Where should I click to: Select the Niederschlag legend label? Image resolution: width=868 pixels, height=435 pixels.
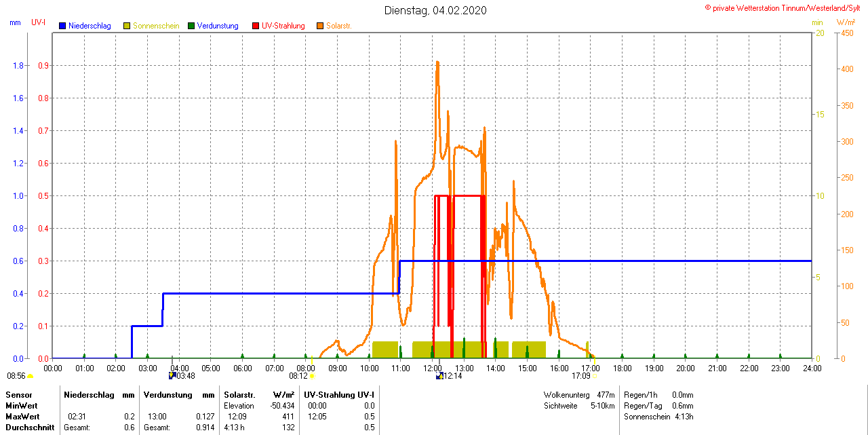click(x=90, y=26)
